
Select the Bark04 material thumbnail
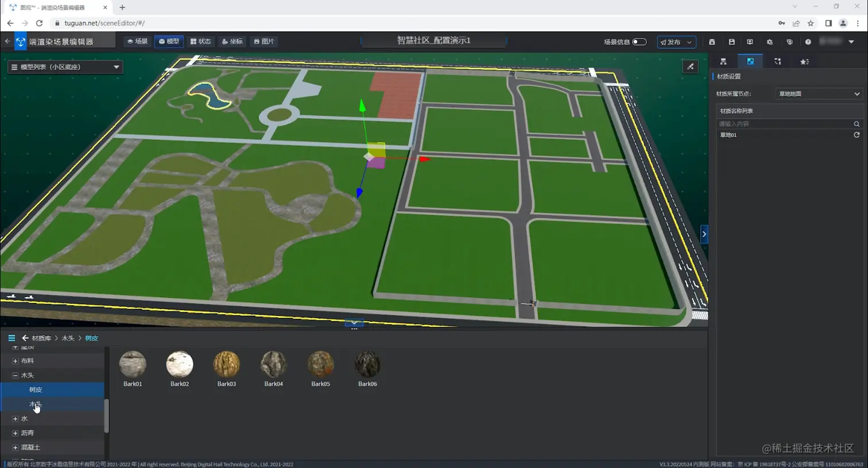click(274, 364)
